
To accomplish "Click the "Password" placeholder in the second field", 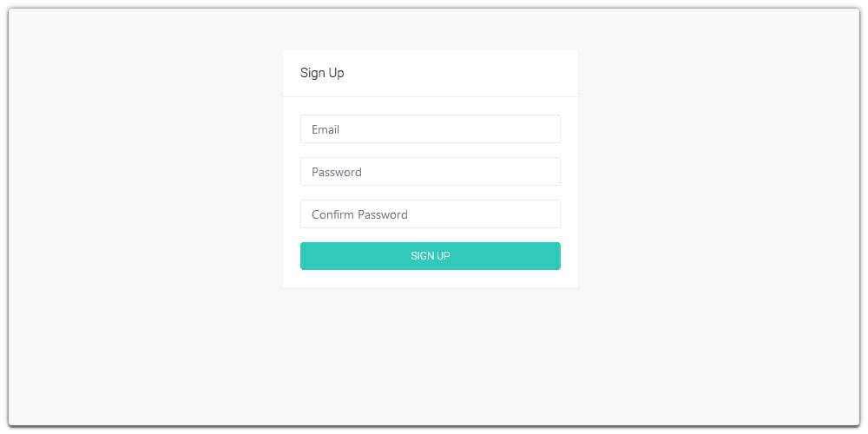I will tap(337, 172).
